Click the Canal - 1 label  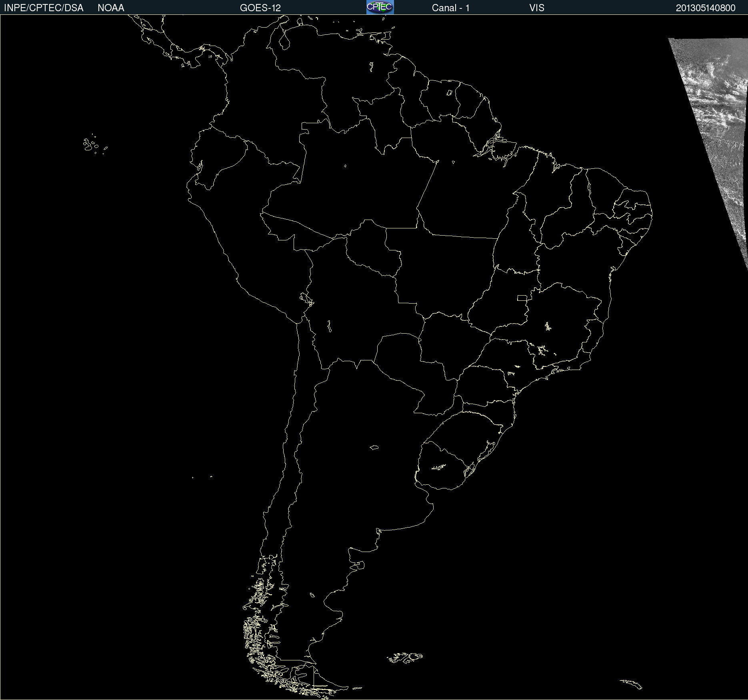[451, 8]
